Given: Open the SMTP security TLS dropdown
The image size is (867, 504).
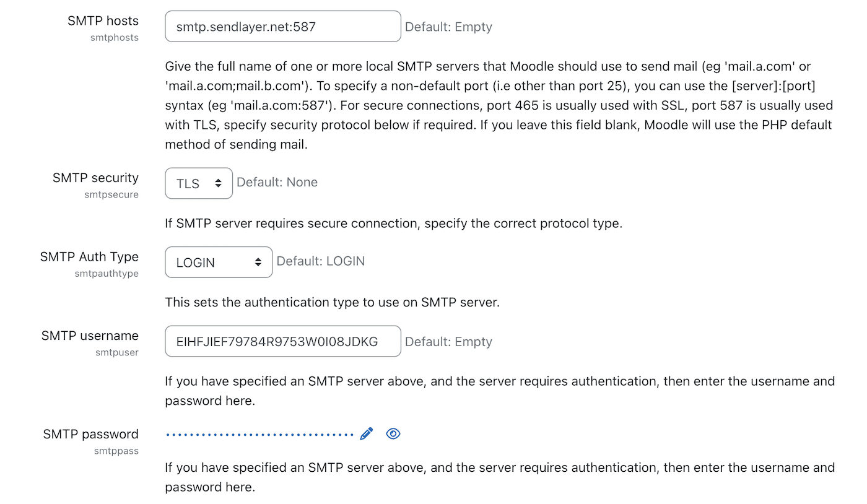Looking at the screenshot, I should click(199, 183).
